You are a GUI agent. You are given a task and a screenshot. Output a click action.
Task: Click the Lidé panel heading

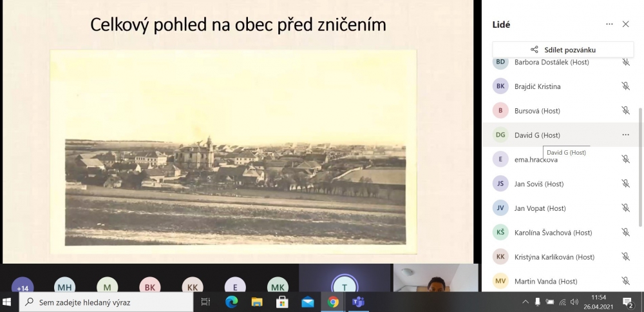(x=501, y=24)
